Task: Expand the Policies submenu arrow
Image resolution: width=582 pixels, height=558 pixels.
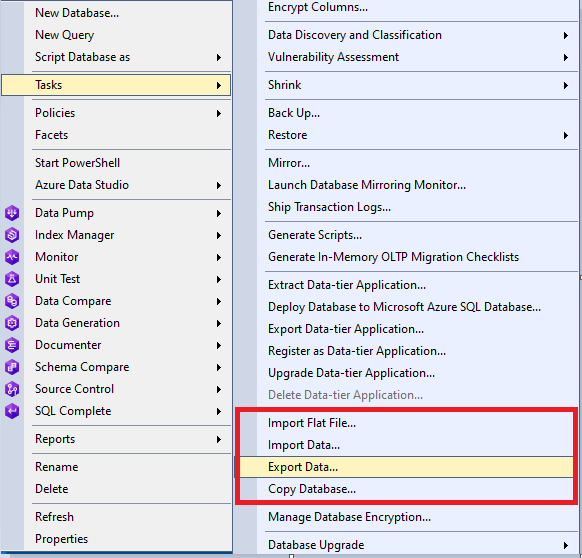Action: (219, 113)
